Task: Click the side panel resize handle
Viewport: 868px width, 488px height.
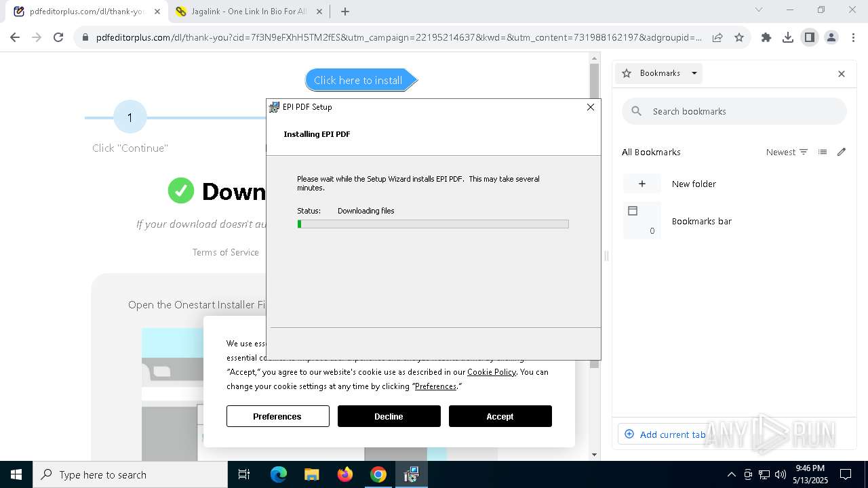Action: pos(606,256)
